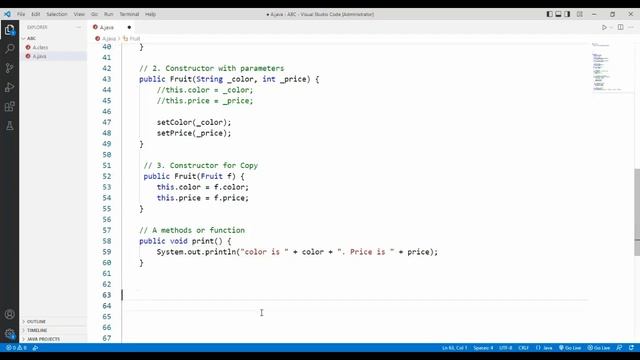Click the second Go Live status item
Image resolution: width=640 pixels, height=360 pixels.
598,348
